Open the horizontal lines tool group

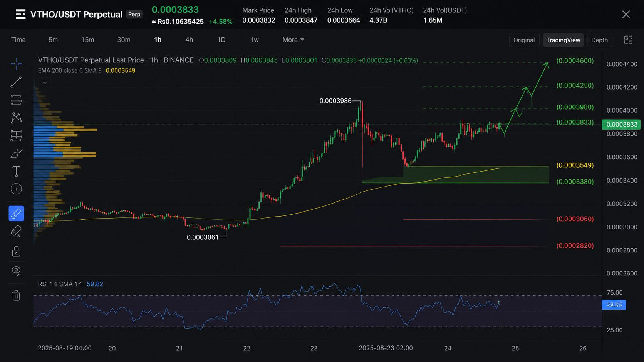click(x=16, y=100)
